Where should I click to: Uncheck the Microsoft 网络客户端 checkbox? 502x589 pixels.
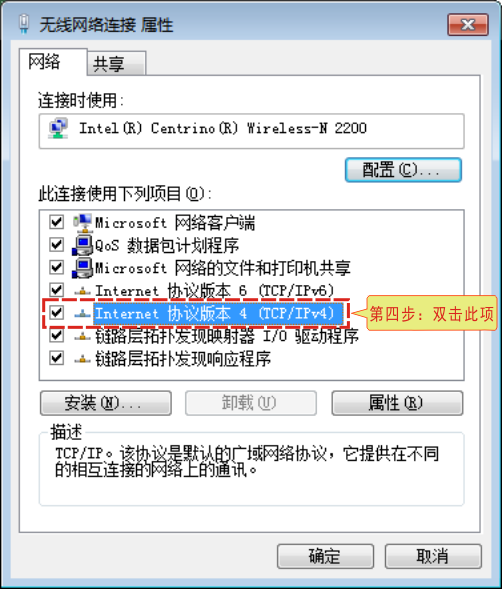pyautogui.click(x=56, y=222)
